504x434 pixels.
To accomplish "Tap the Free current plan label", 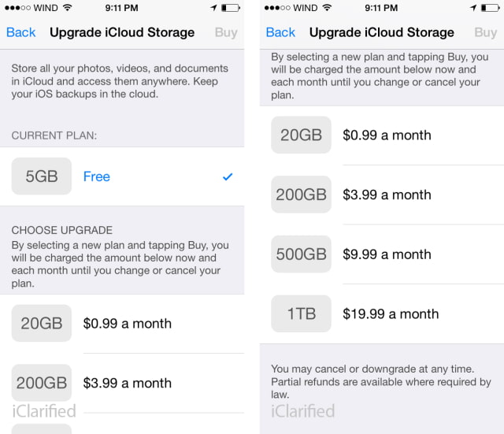I will (x=97, y=176).
